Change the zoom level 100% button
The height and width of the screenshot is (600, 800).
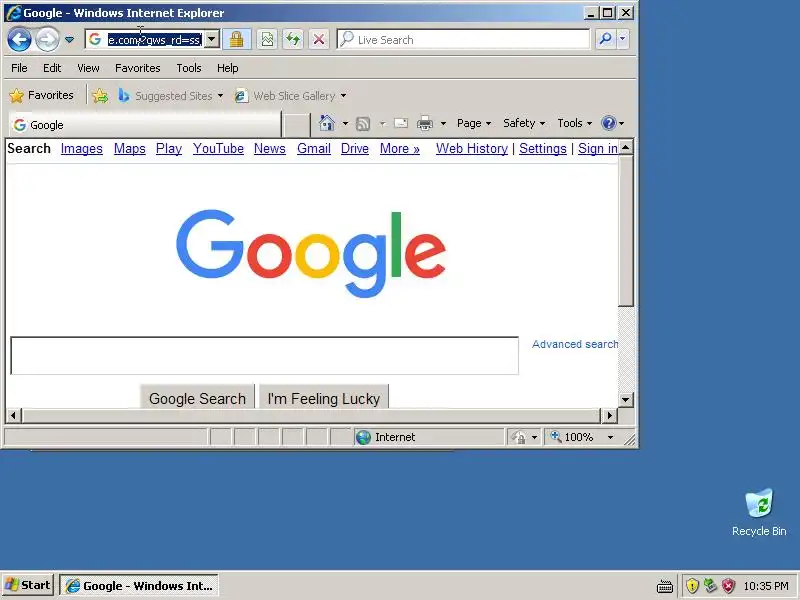pos(581,437)
